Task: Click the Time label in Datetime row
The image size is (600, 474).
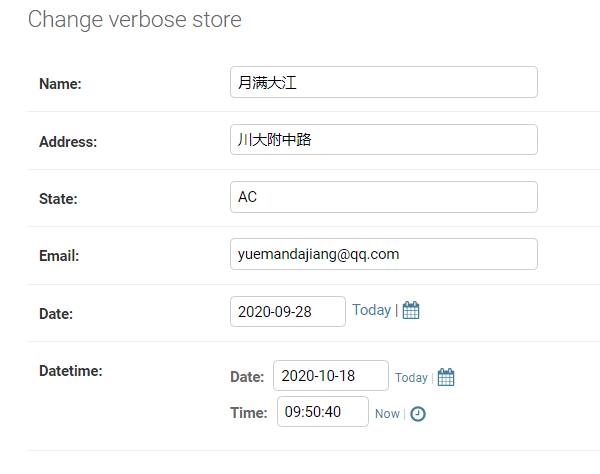Action: pos(249,413)
